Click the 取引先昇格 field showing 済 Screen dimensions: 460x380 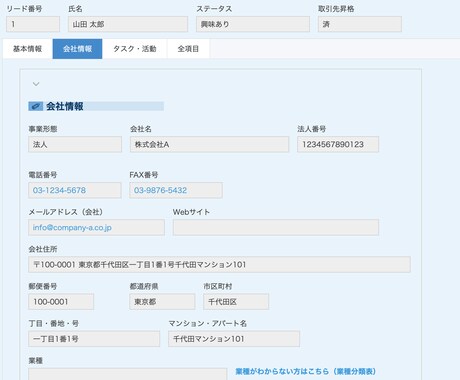click(360, 24)
